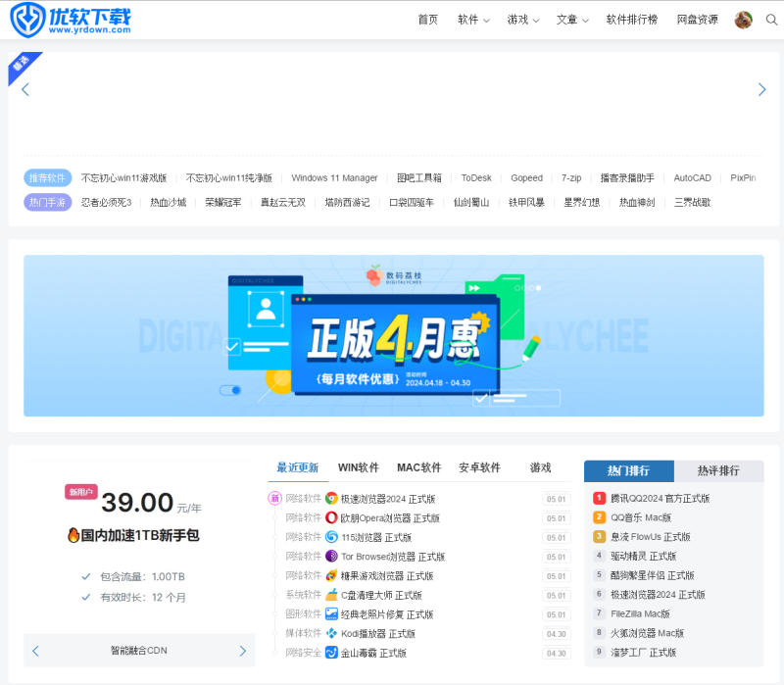Go to previous slide in top carousel
Viewport: 784px width, 685px height.
(x=25, y=89)
